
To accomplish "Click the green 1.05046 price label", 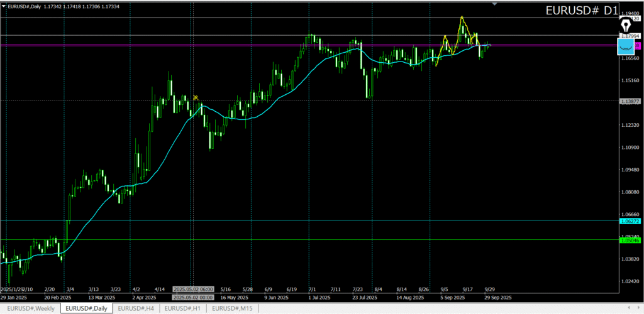I will click(x=631, y=240).
